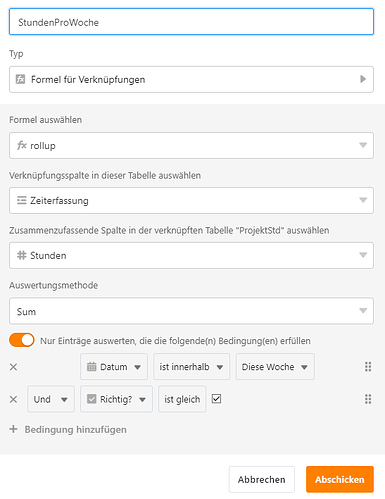Open the 'Diese Woche' period dropdown
385x499 pixels.
[x=275, y=367]
